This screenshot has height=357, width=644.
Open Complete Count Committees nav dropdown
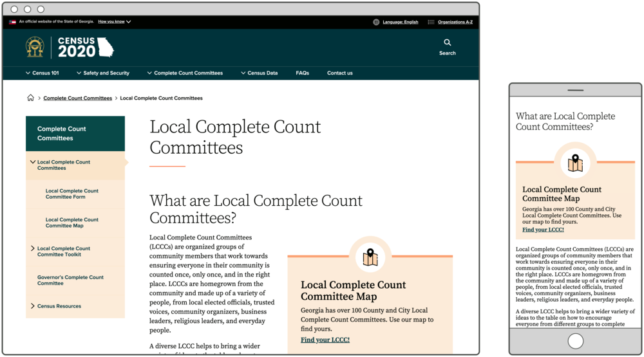point(185,73)
